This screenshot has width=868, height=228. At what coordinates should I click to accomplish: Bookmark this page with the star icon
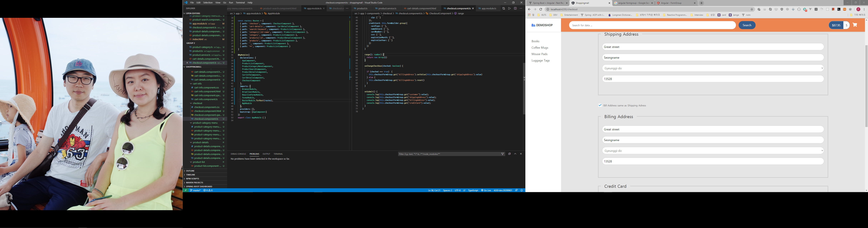click(x=752, y=9)
